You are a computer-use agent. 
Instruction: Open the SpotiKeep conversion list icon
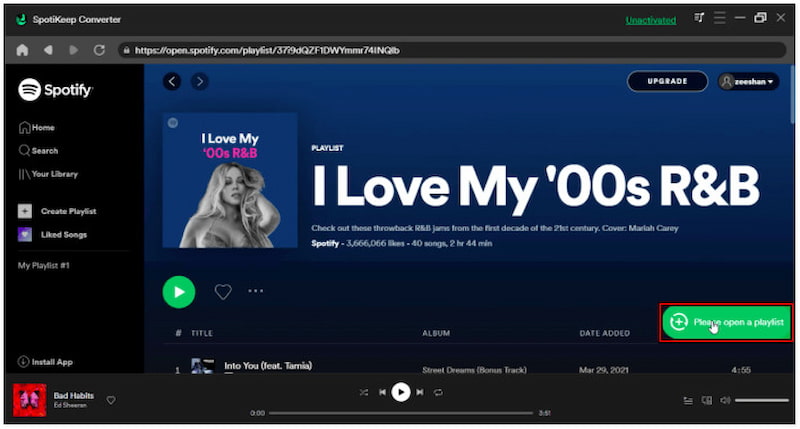[699, 18]
